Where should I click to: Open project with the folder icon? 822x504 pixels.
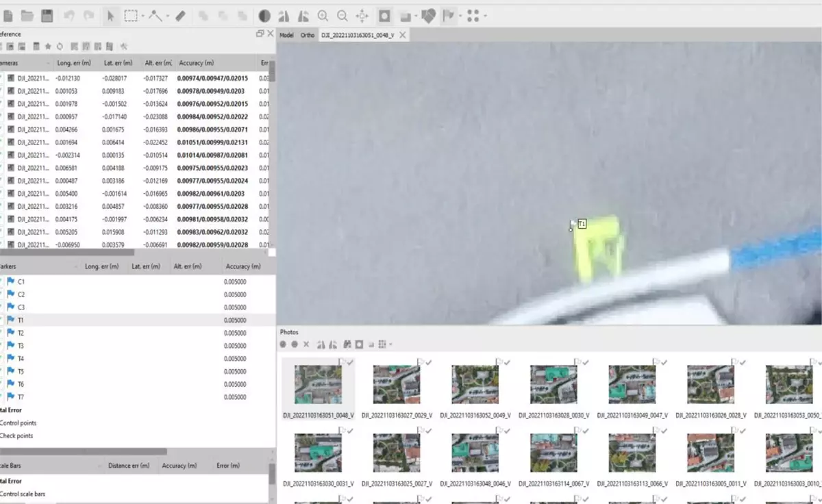point(27,16)
